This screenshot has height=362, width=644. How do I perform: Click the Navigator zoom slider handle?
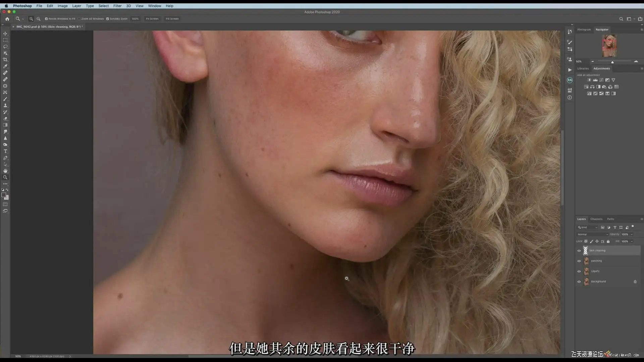pos(612,62)
